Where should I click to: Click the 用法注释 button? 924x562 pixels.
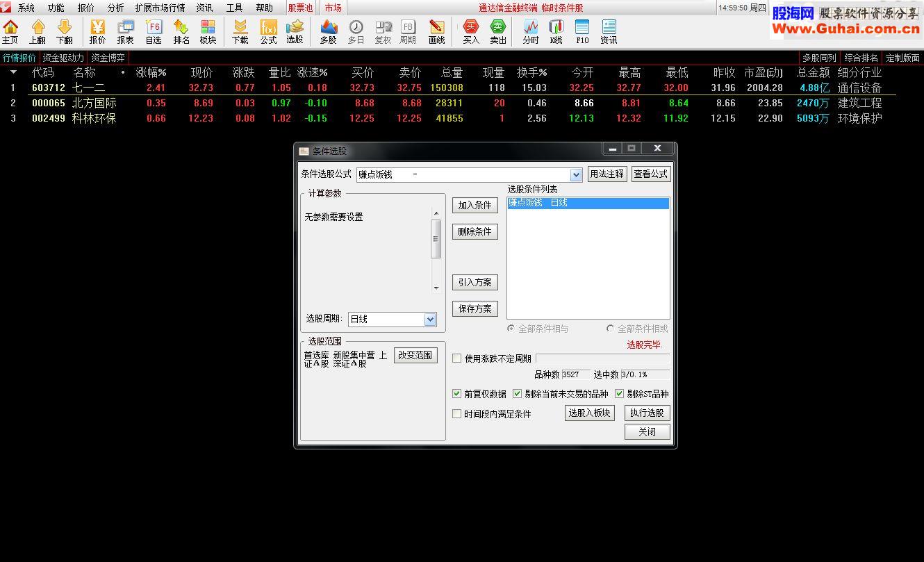pos(607,174)
